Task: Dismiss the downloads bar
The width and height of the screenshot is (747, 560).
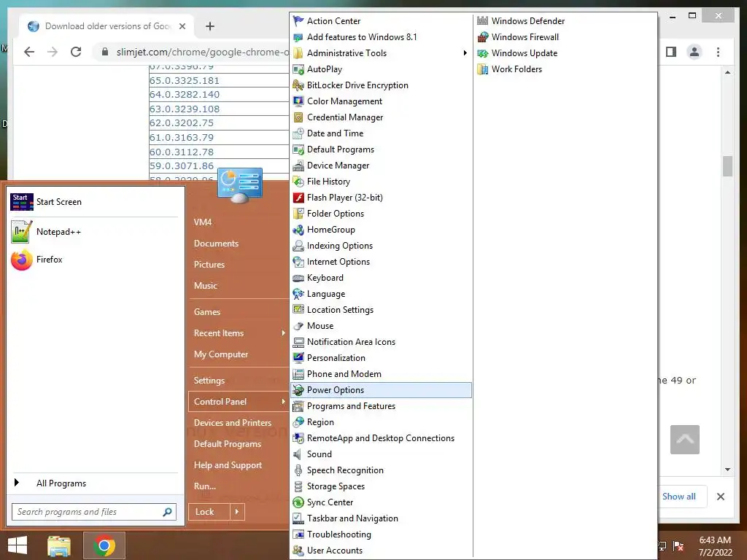Action: (721, 497)
